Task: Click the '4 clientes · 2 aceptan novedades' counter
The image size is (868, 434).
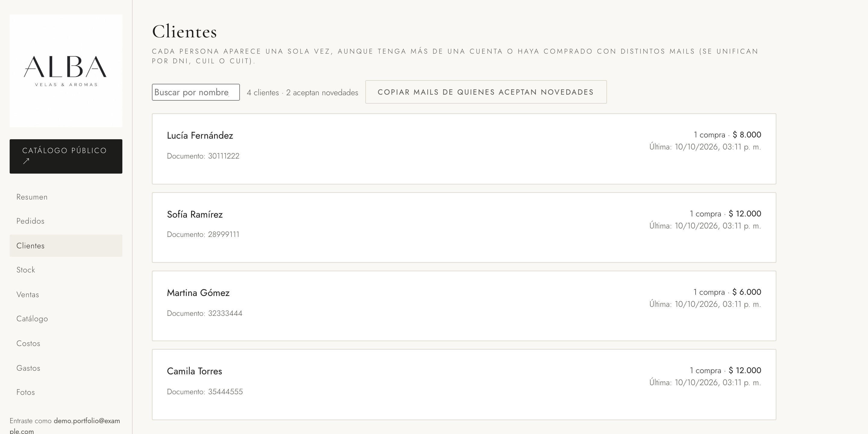Action: pos(302,93)
